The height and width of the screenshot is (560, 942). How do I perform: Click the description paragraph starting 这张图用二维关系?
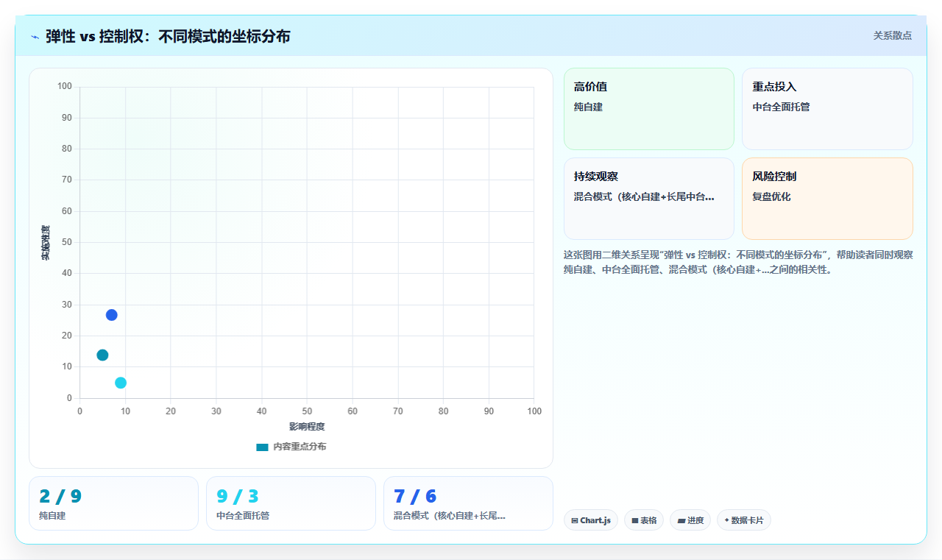(x=738, y=262)
